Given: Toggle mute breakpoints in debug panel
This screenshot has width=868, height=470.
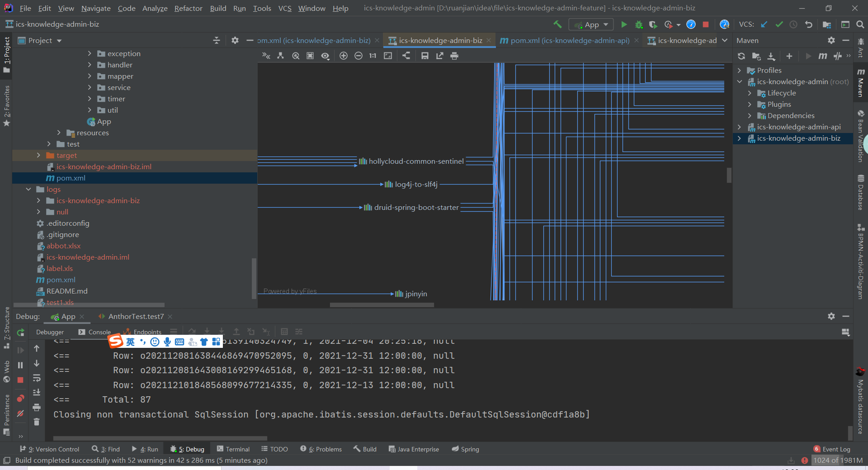Looking at the screenshot, I should tap(20, 413).
